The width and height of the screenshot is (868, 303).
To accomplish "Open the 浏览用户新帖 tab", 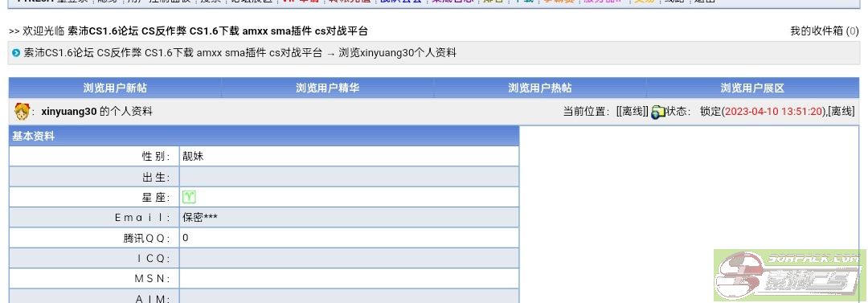I will point(115,88).
